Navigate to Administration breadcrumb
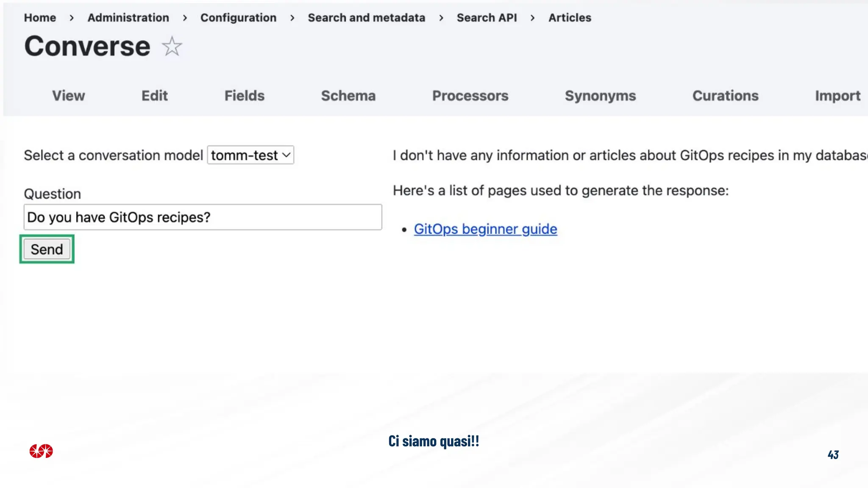 point(128,18)
